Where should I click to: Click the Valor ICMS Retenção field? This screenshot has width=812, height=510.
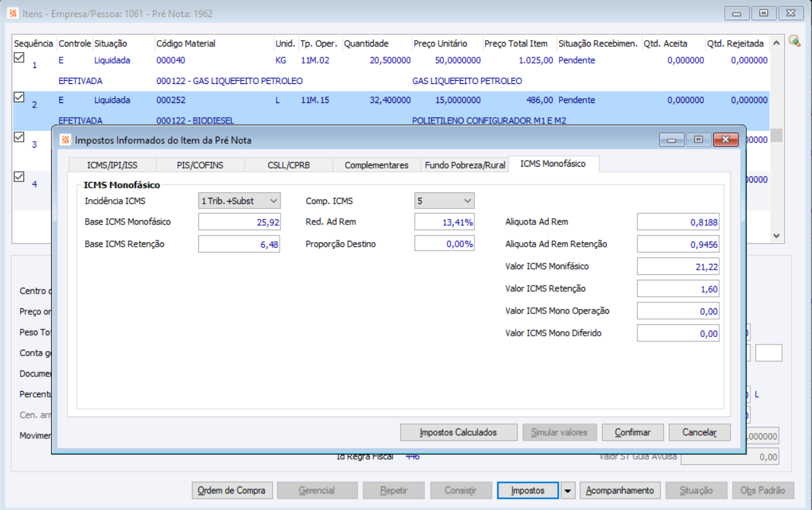point(678,289)
